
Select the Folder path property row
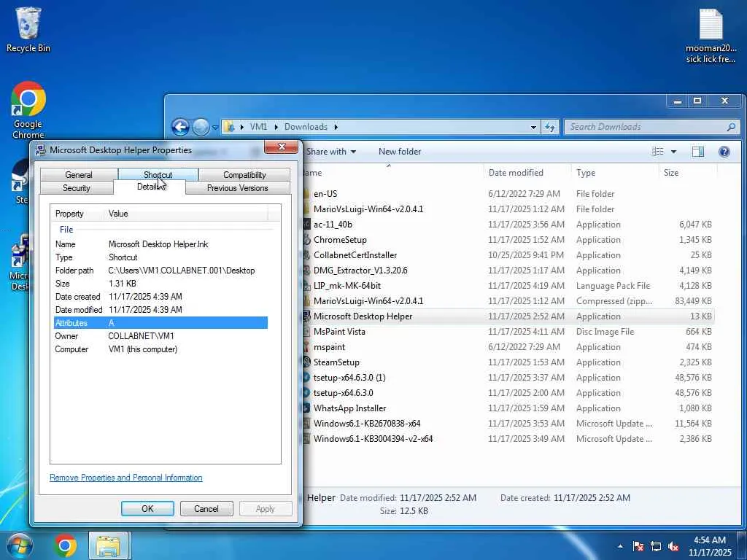tap(160, 270)
